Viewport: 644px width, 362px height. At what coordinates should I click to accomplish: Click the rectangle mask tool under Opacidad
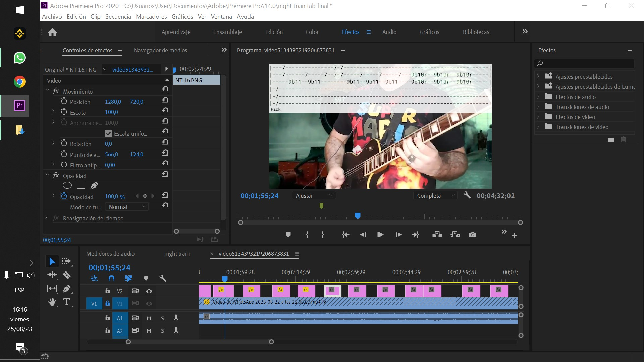(x=81, y=185)
